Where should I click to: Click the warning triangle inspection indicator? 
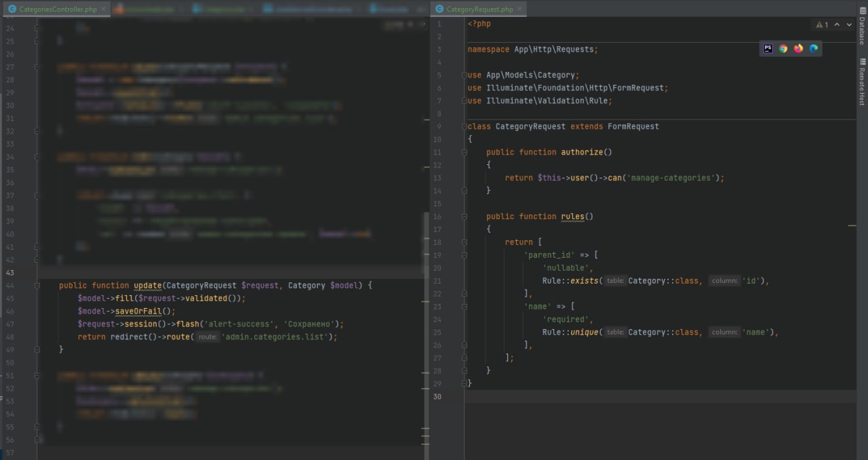point(819,24)
